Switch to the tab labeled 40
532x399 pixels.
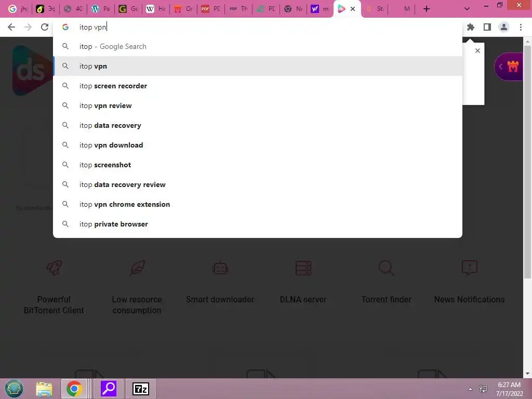pos(73,9)
